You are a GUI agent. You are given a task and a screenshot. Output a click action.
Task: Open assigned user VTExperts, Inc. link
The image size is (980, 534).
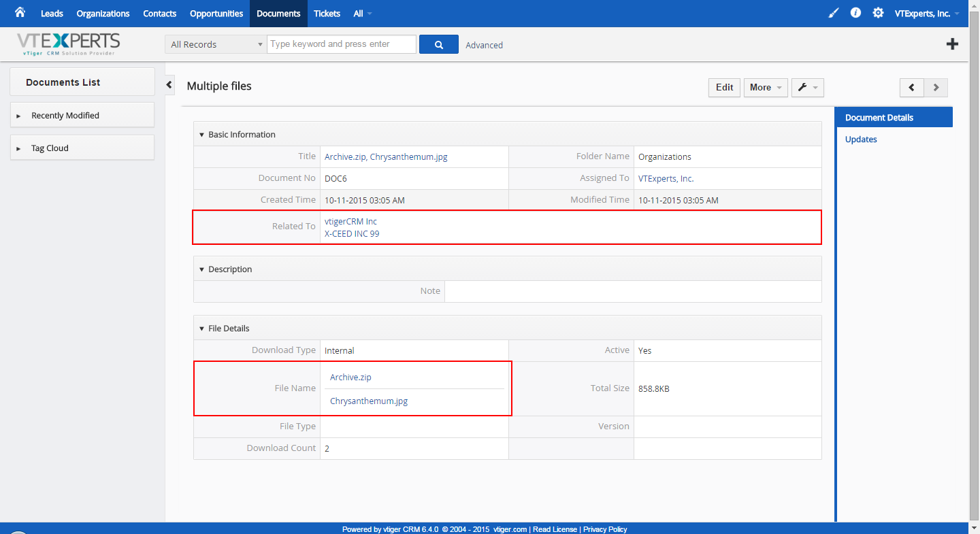666,178
